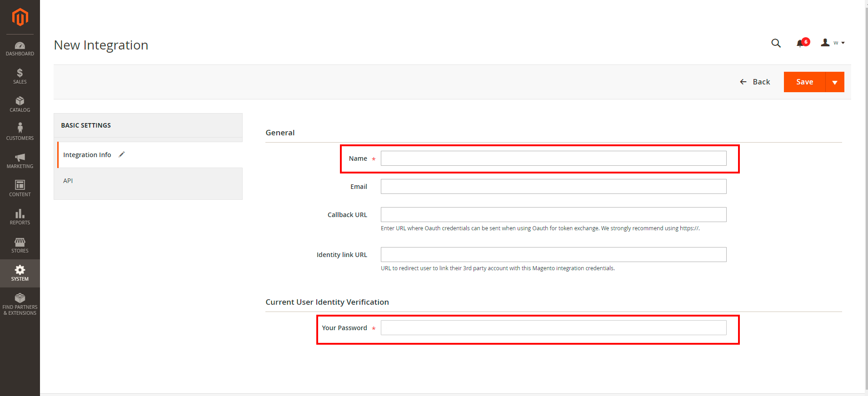Click the Your Password field
The image size is (868, 396).
(553, 328)
